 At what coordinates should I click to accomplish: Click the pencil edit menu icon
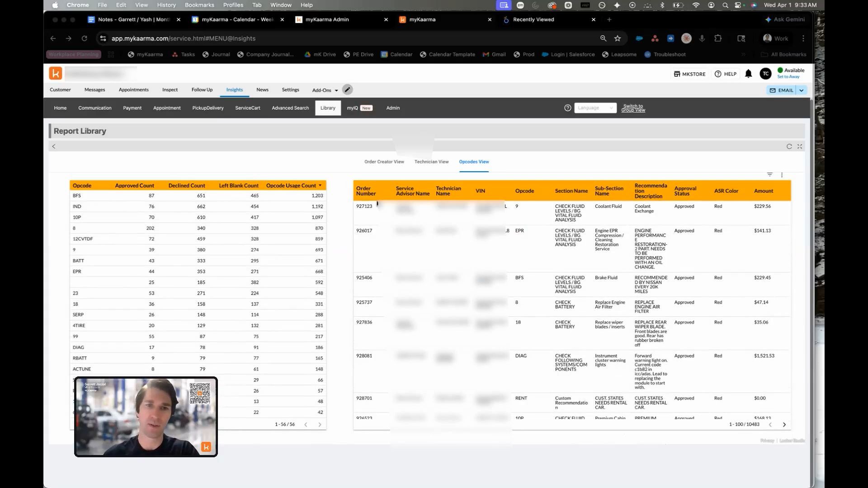pyautogui.click(x=347, y=89)
